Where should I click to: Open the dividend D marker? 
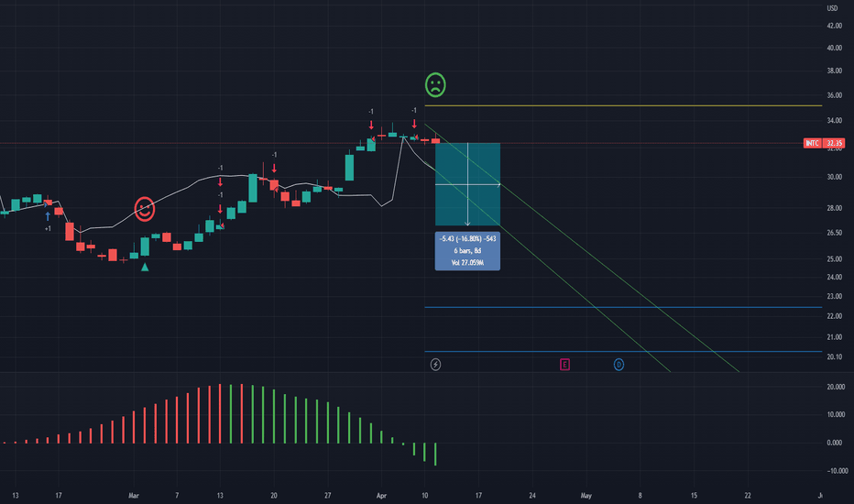pos(619,365)
